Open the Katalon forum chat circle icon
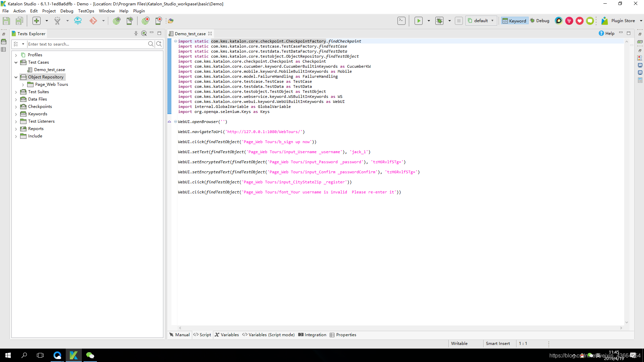 point(558,21)
